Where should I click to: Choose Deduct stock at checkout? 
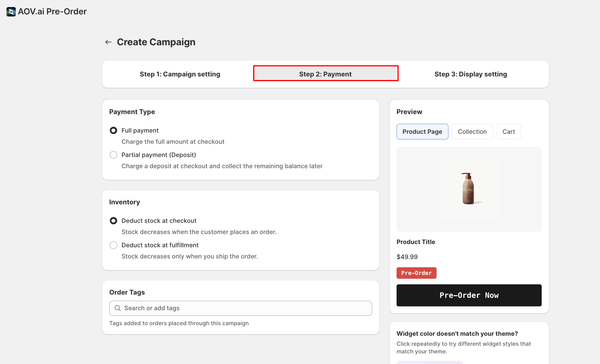[x=113, y=221]
